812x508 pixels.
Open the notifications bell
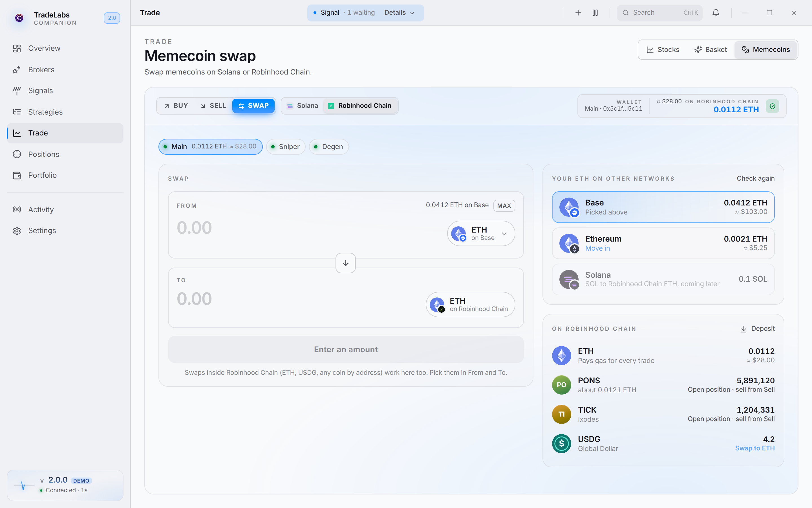(x=716, y=13)
